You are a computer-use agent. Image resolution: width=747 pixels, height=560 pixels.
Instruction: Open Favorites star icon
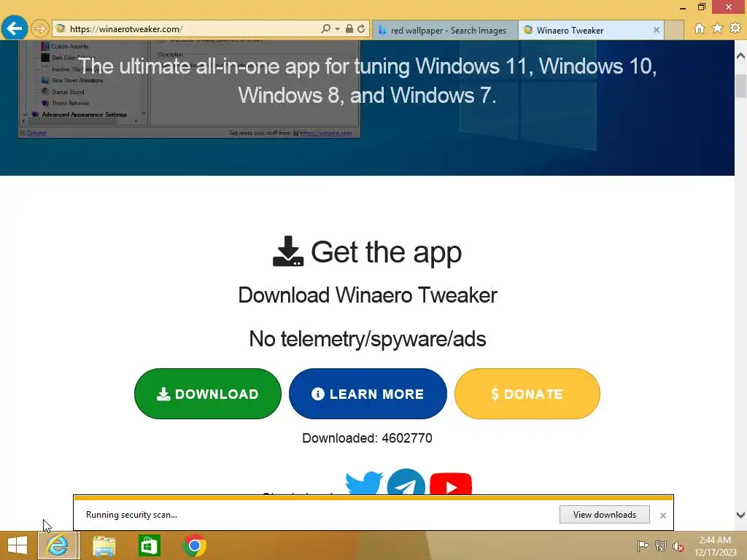(718, 28)
